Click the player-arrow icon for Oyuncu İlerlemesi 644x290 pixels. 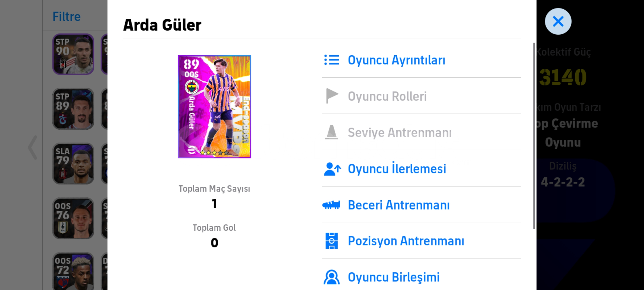pos(332,169)
